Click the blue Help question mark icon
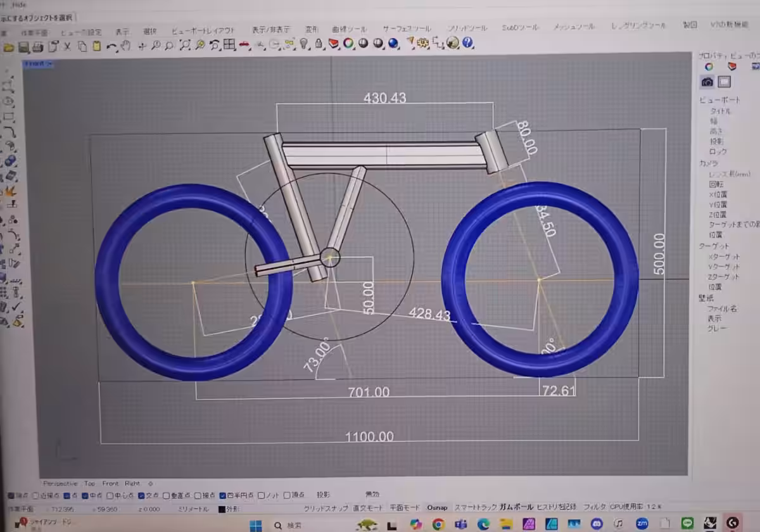Viewport: 760px width, 532px height. (468, 43)
